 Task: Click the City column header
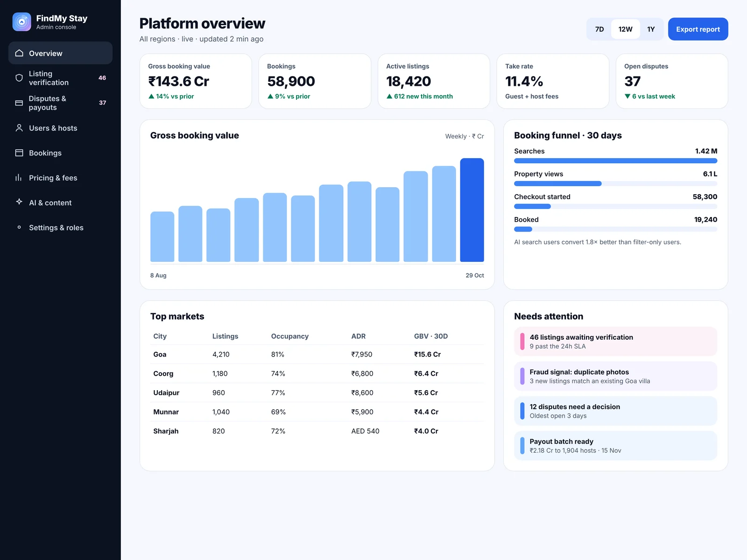pyautogui.click(x=160, y=336)
